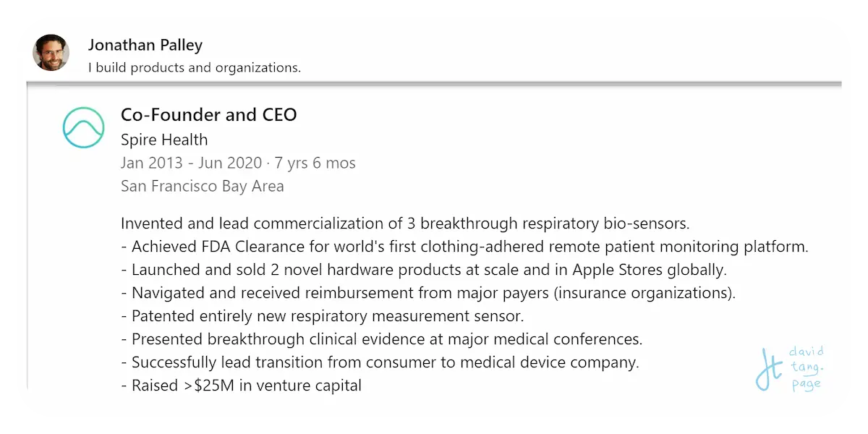Click the reimbursement from major payers bullet
The width and height of the screenshot is (868, 434).
[428, 293]
